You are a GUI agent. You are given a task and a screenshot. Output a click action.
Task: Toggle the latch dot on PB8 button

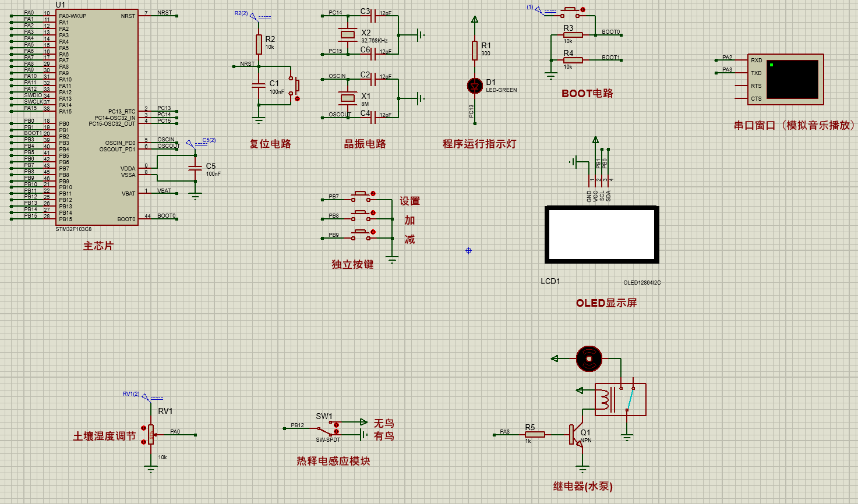(373, 212)
